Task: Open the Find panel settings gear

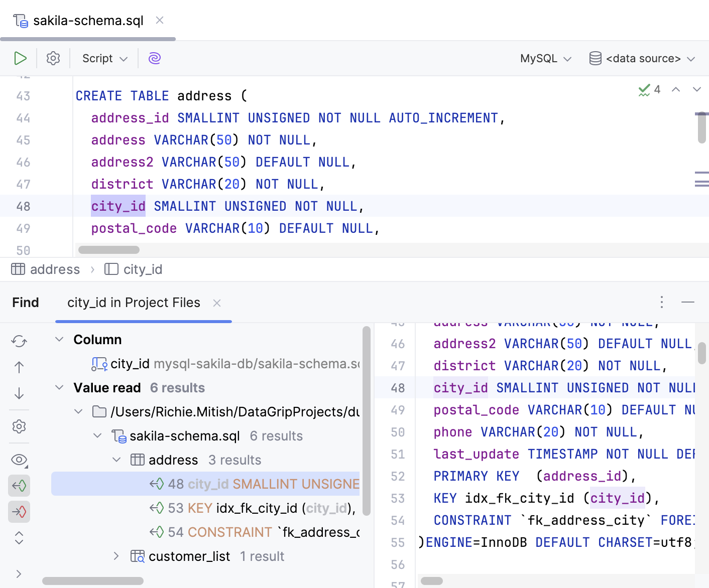Action: click(19, 426)
